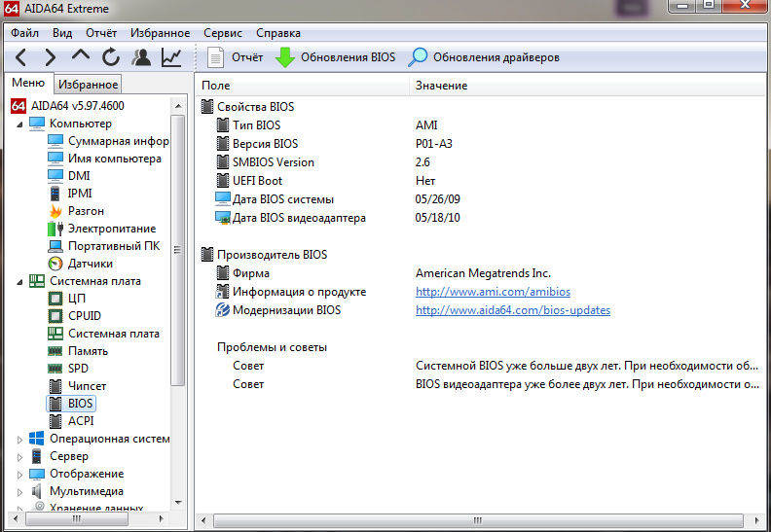Click the Чипсет chip icon

tap(55, 386)
